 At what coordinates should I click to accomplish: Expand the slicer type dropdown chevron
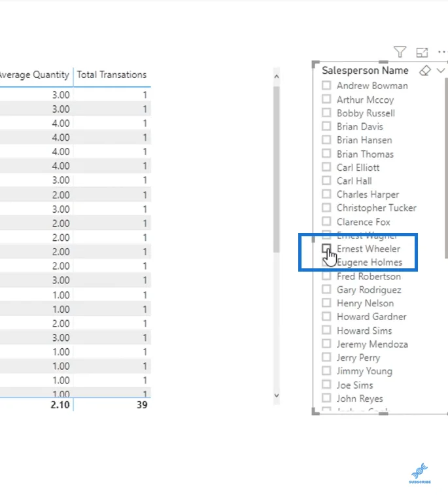(441, 71)
